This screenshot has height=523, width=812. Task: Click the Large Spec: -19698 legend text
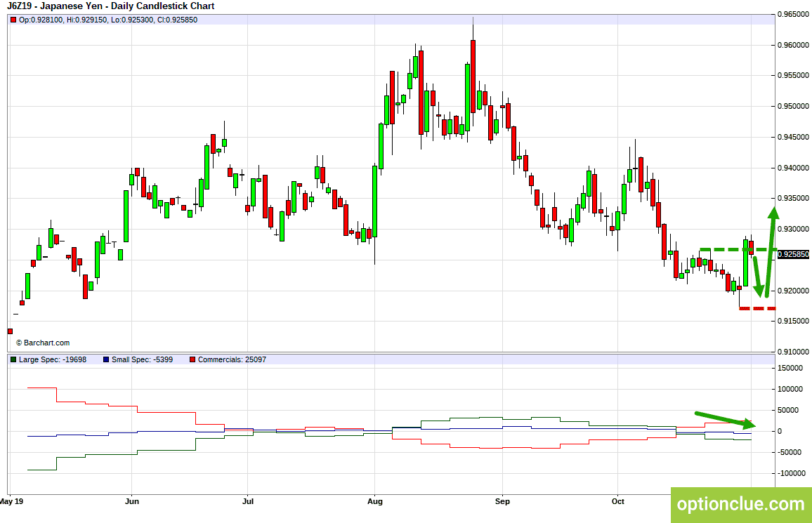click(53, 359)
